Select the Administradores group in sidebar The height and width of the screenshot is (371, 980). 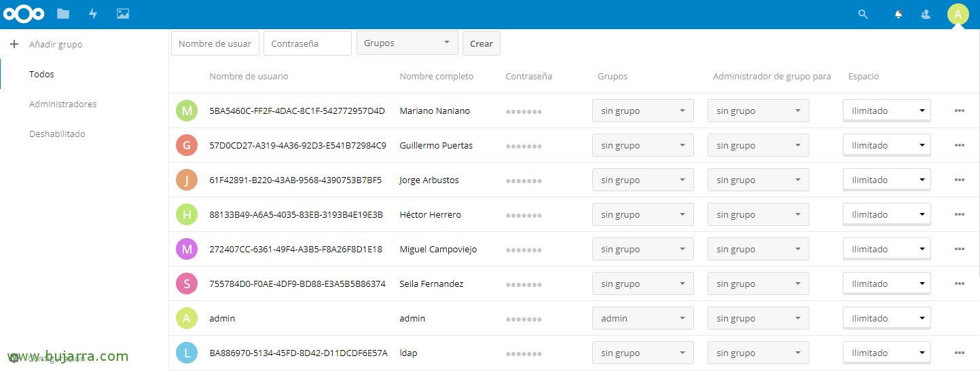(x=62, y=104)
